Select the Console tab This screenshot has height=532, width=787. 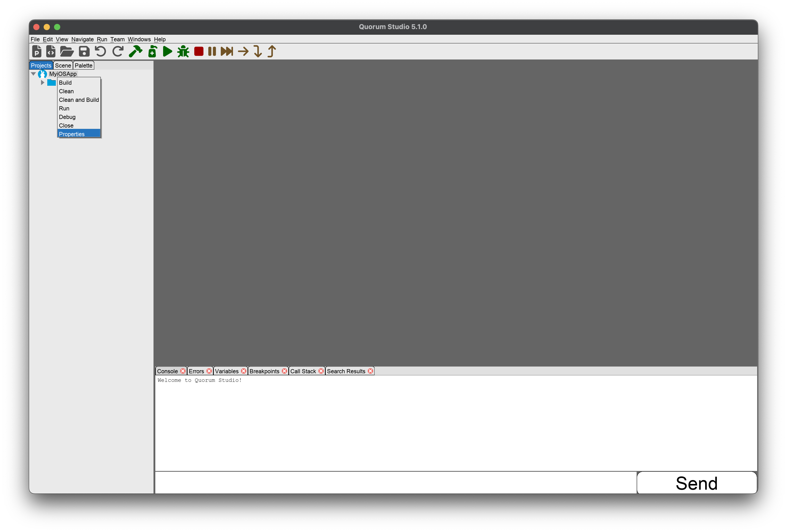click(167, 371)
